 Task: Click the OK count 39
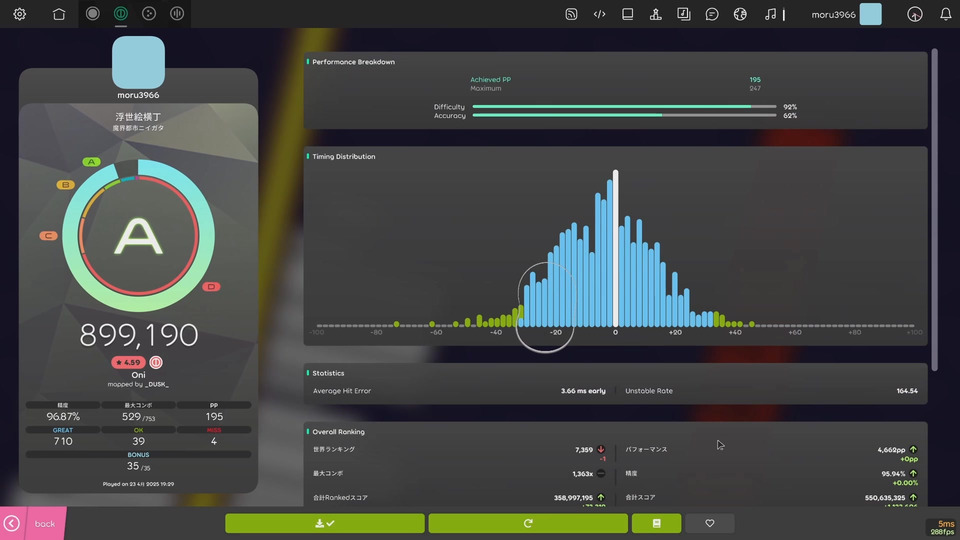[138, 441]
